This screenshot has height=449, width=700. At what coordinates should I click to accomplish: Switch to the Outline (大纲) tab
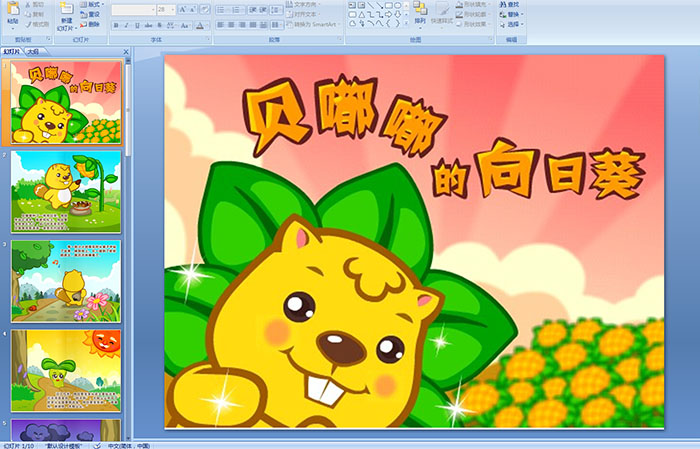[x=34, y=50]
